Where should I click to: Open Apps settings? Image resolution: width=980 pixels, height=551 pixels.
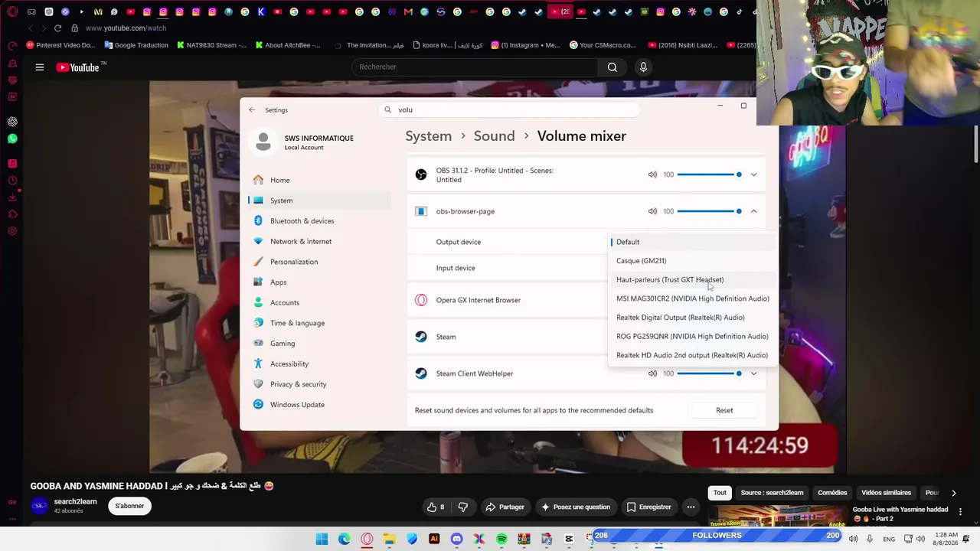pos(319,282)
